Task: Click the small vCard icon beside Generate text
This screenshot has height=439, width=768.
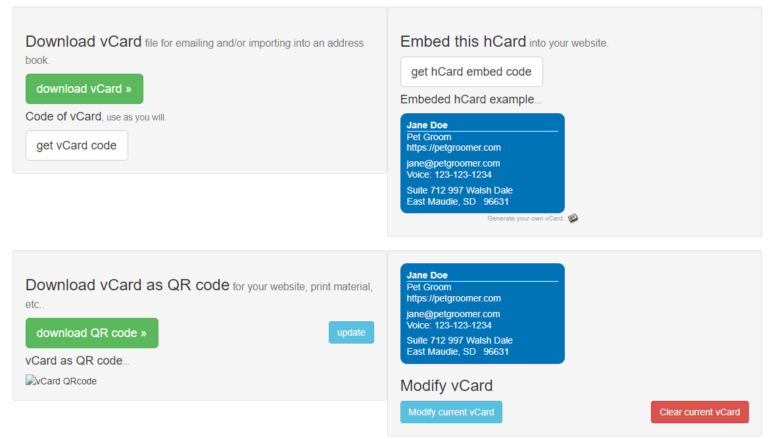Action: pos(573,218)
